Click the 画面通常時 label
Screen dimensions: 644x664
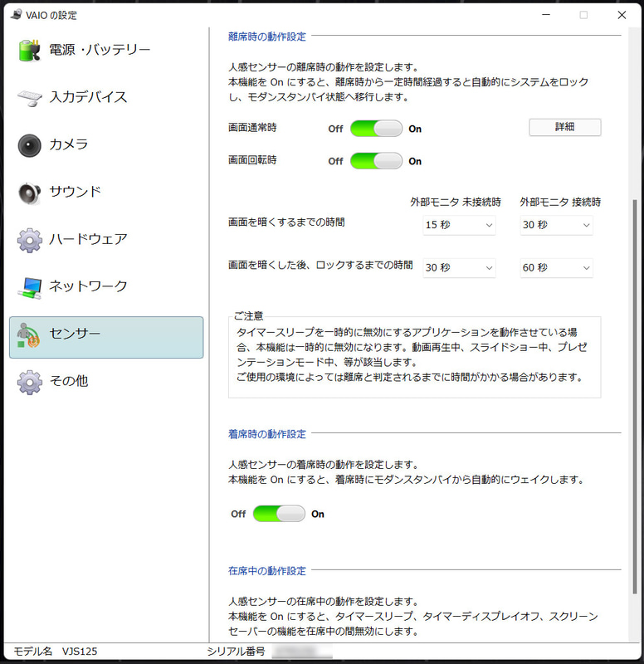click(252, 128)
